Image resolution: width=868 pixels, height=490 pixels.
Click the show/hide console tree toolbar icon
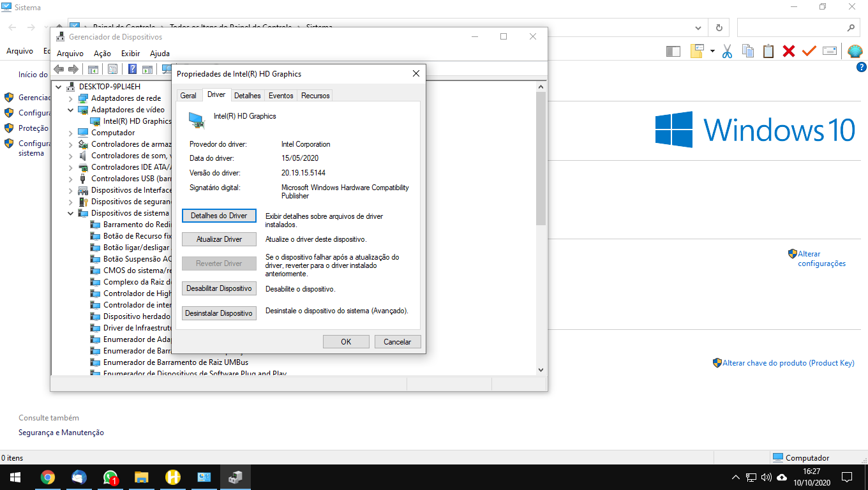(93, 69)
